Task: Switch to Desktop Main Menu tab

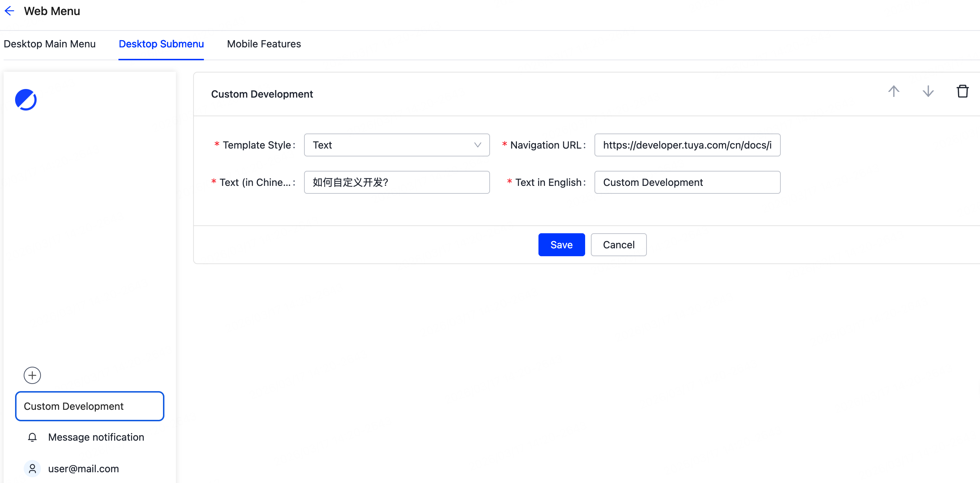Action: 50,44
